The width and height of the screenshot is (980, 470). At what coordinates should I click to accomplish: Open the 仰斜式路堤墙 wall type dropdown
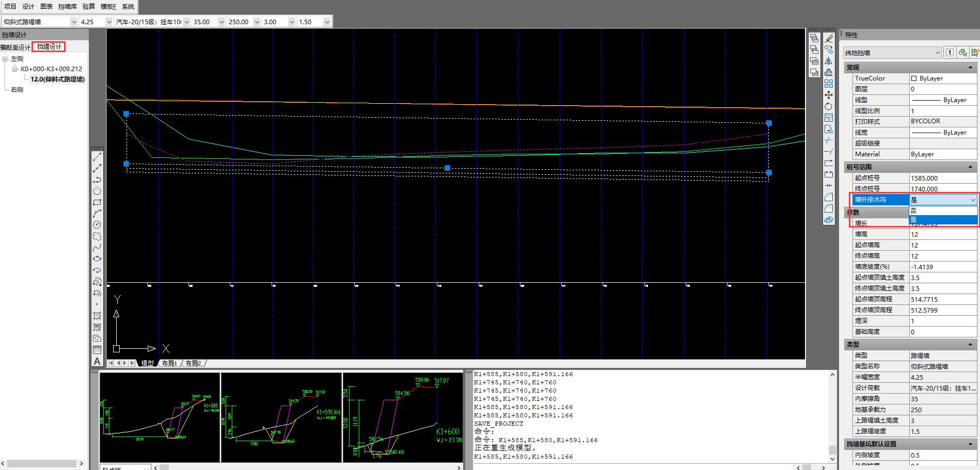[73, 22]
